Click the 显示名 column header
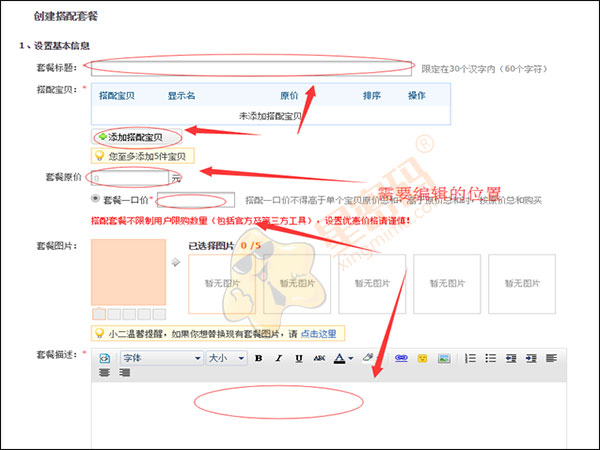Image resolution: width=600 pixels, height=450 pixels. 181,96
